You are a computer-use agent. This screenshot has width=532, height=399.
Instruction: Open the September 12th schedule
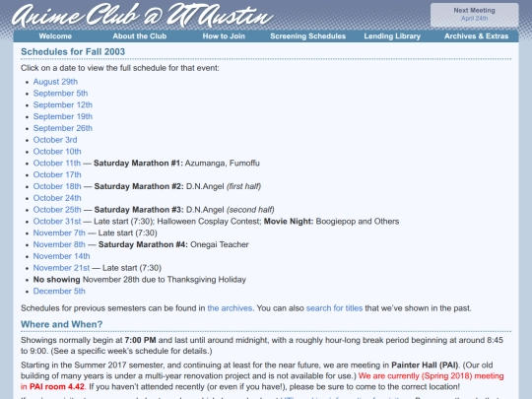63,104
